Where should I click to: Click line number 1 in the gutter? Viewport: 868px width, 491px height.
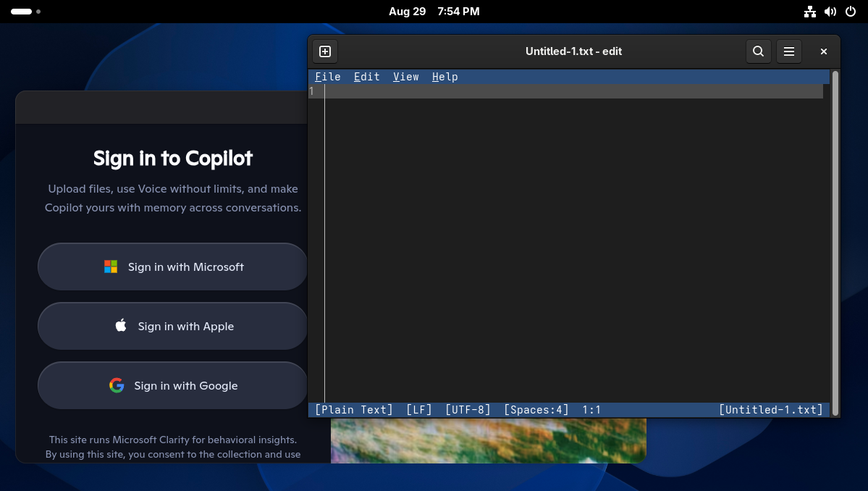pos(312,91)
